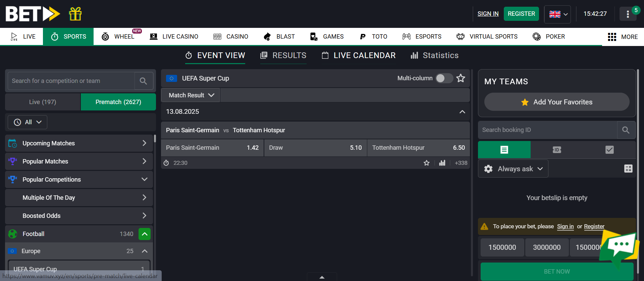The image size is (644, 281).
Task: Switch to the RESULTS tab
Action: point(283,55)
